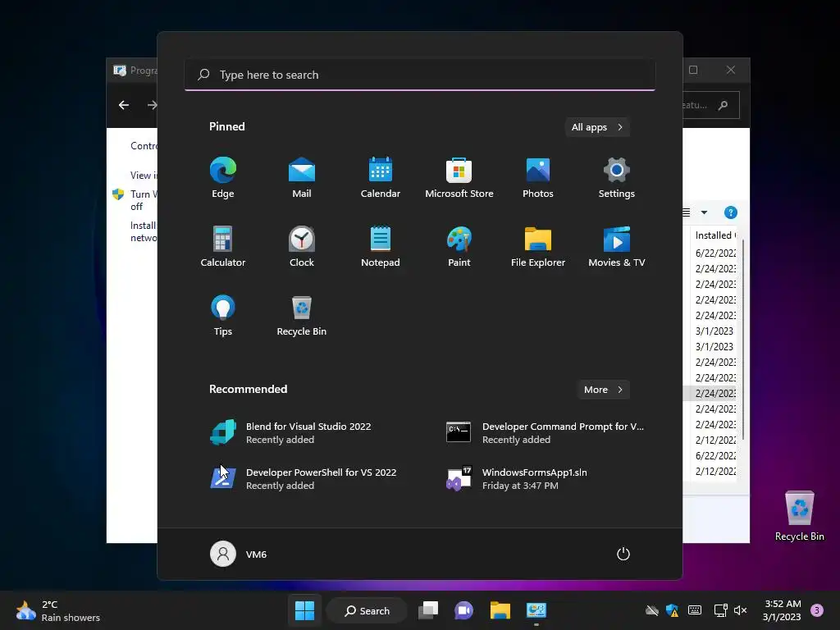Launch the Clock app
The width and height of the screenshot is (840, 630).
(302, 246)
